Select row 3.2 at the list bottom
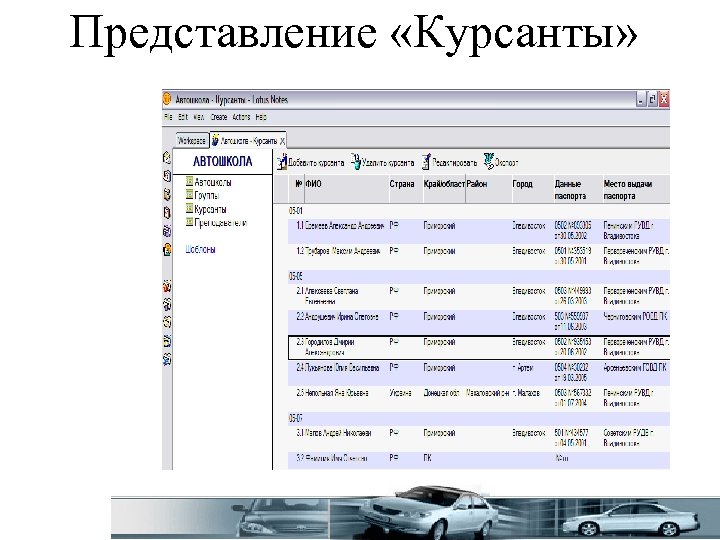 pyautogui.click(x=478, y=460)
